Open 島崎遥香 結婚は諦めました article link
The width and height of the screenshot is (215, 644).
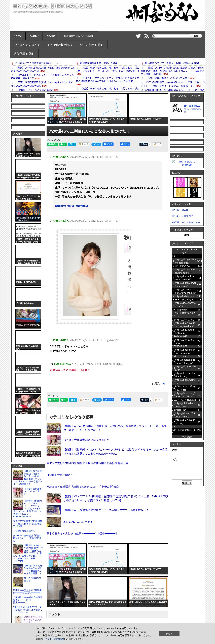tap(83, 487)
